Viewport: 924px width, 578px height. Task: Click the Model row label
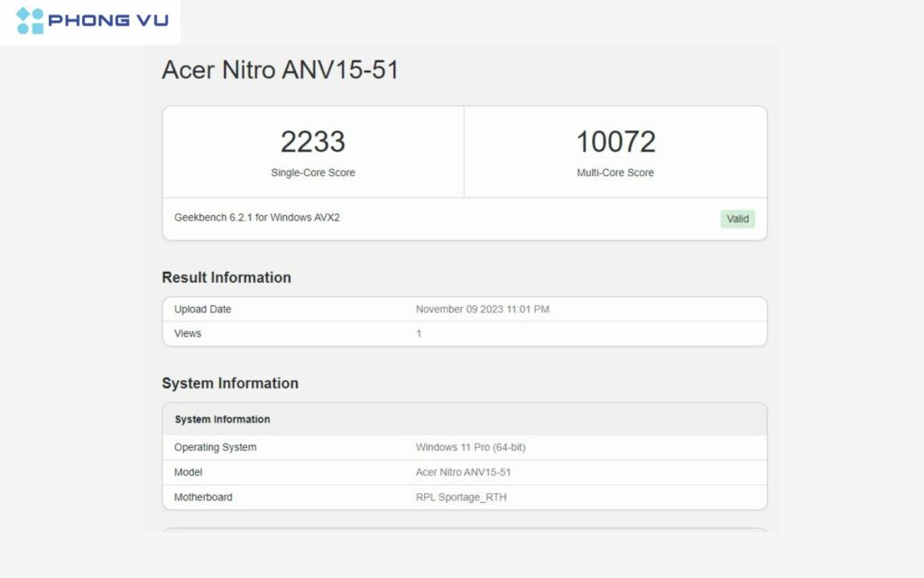pos(188,471)
